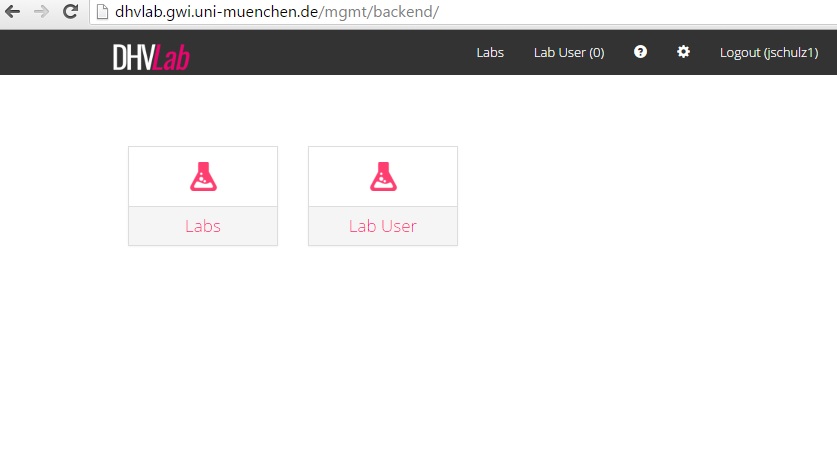
Task: Click the domain name in the address bar
Action: pos(217,12)
